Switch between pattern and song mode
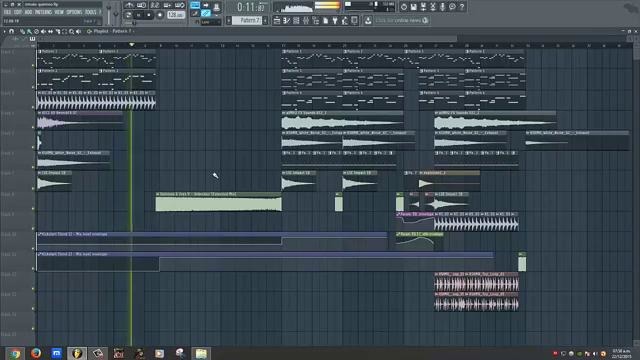 (x=128, y=14)
